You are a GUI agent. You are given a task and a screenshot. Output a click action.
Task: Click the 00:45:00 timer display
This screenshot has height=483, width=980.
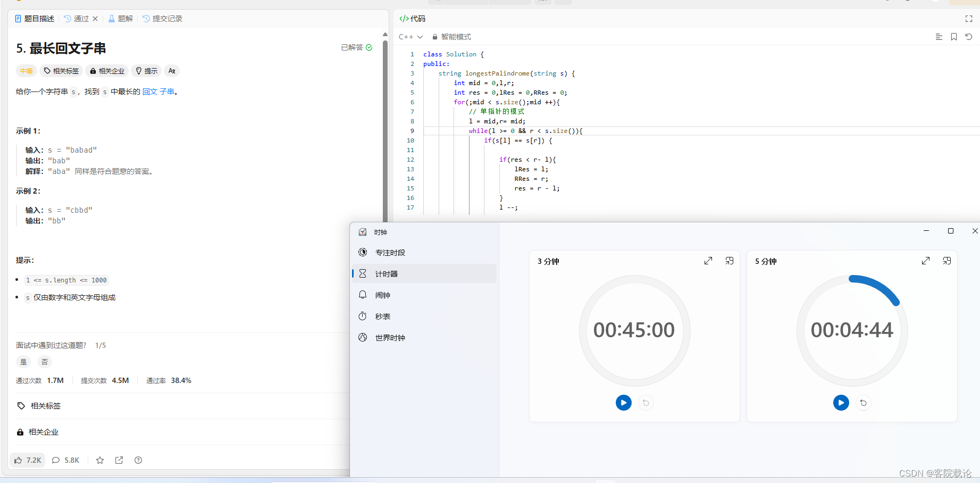tap(634, 330)
